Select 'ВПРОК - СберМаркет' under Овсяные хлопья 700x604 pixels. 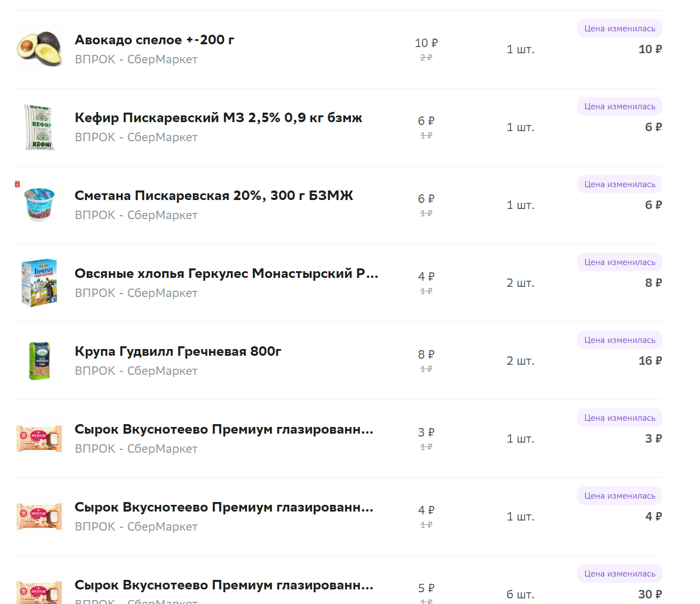point(136,293)
